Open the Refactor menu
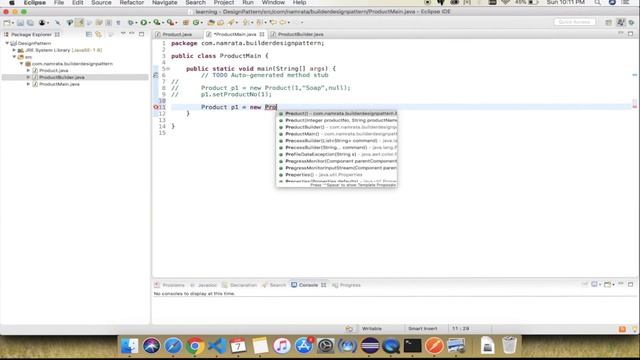 pyautogui.click(x=131, y=2)
